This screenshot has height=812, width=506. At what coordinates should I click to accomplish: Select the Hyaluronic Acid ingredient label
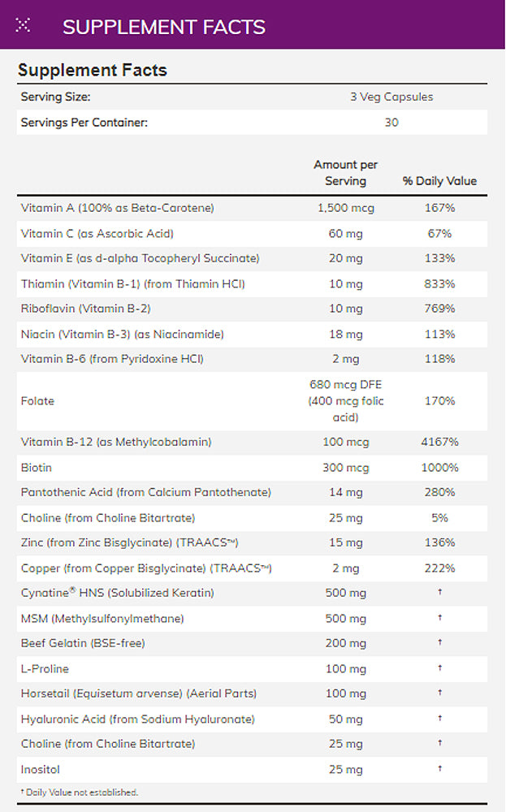point(138,719)
